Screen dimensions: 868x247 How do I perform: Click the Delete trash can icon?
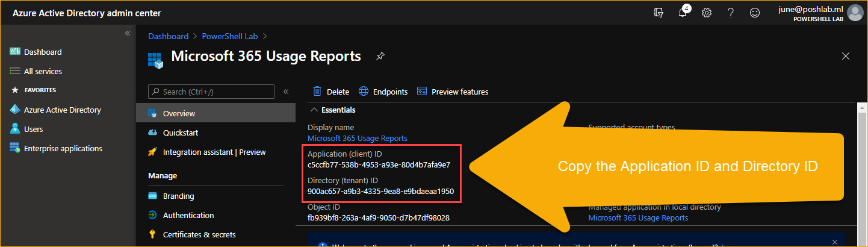317,92
